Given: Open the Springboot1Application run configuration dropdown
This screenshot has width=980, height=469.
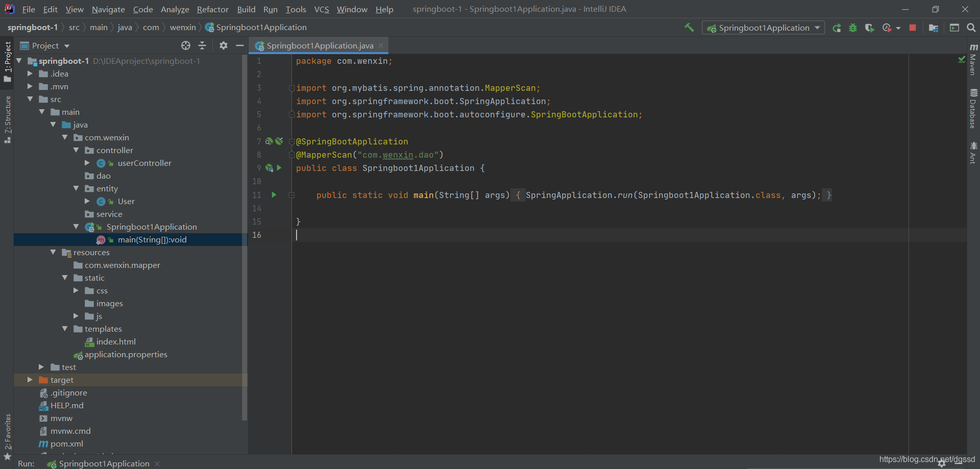Looking at the screenshot, I should click(x=764, y=28).
